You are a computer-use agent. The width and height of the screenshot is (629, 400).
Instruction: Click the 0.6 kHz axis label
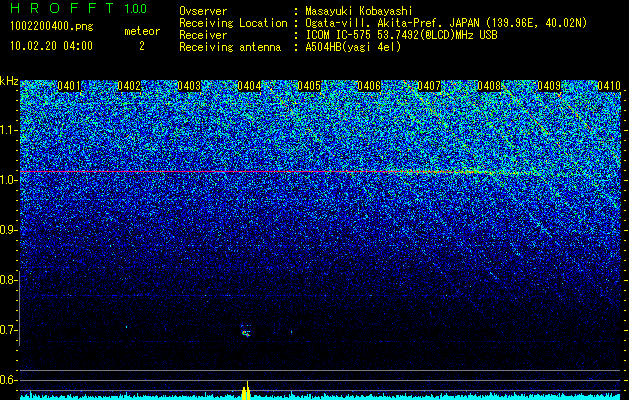coord(8,380)
